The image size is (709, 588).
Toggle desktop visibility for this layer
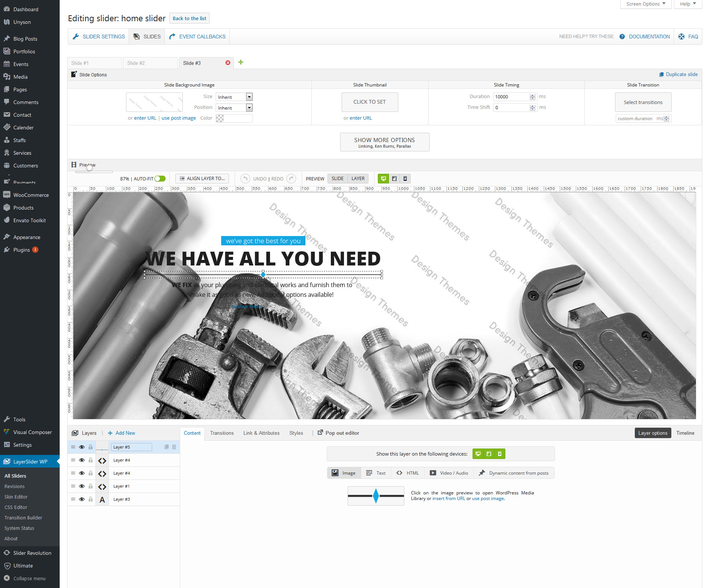[478, 454]
